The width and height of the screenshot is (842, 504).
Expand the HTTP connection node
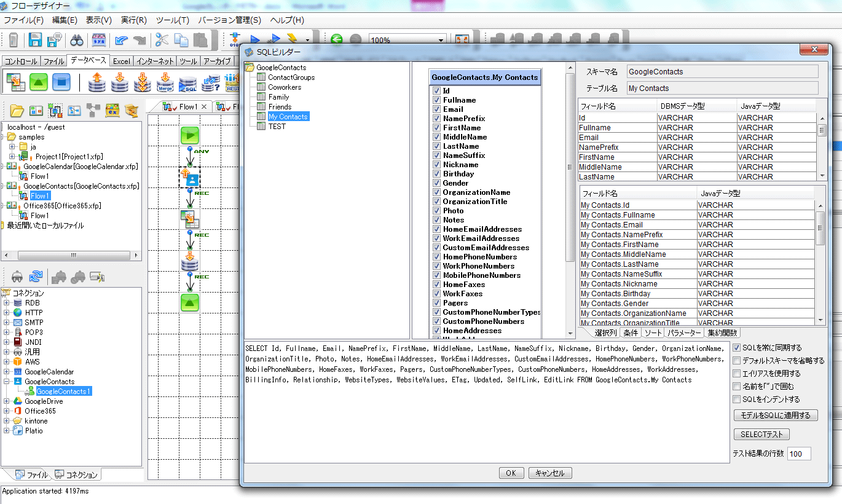coord(7,313)
